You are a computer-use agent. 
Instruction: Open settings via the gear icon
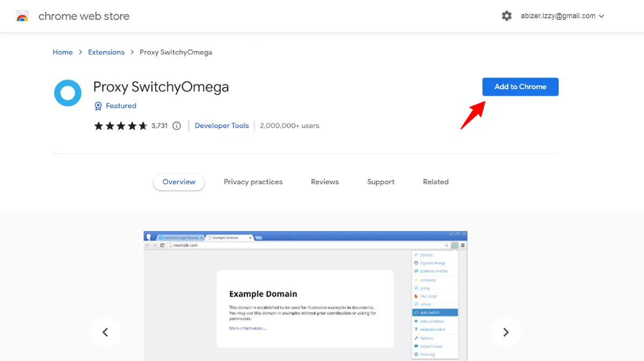(x=507, y=16)
